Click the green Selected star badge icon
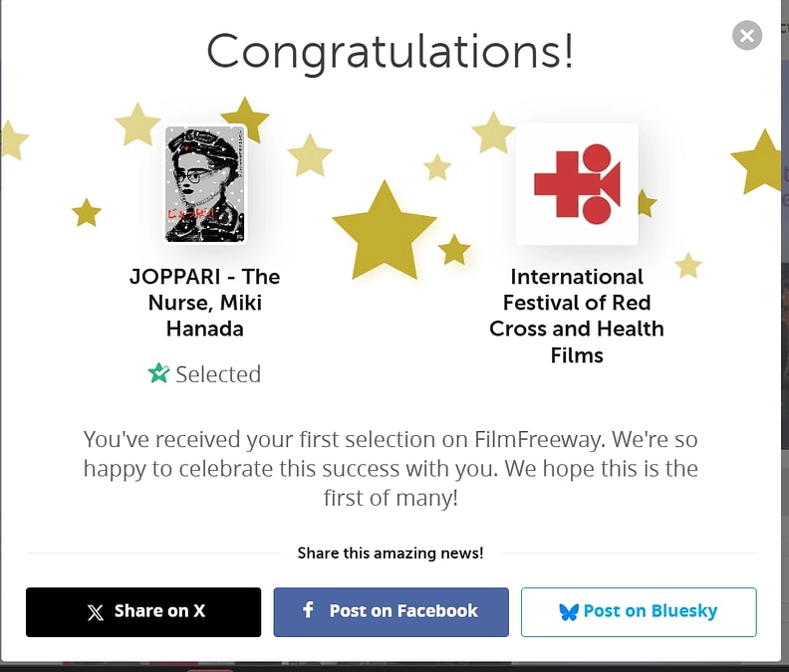The image size is (789, 672). point(158,373)
